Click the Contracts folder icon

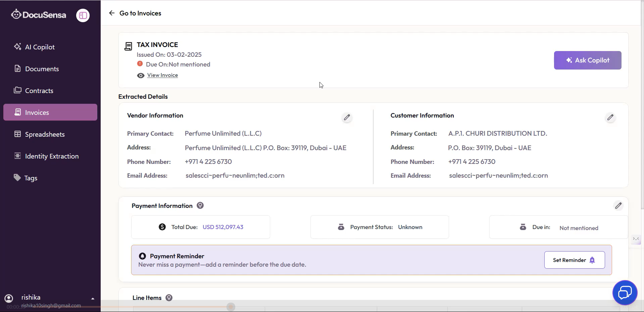17,90
